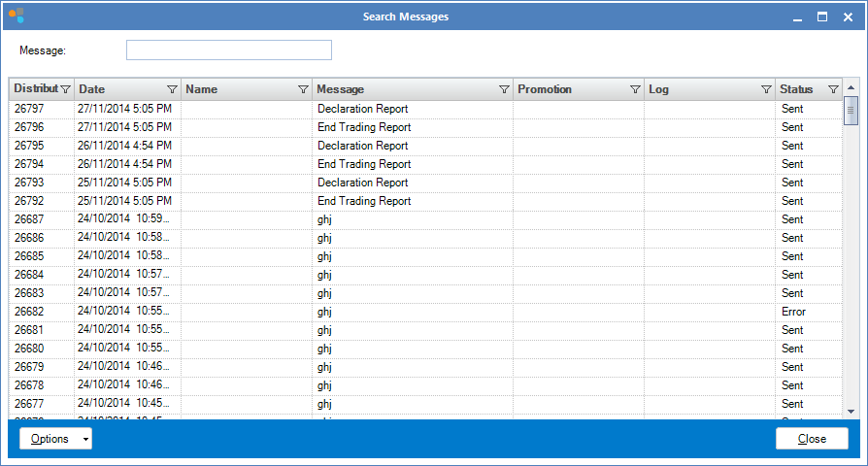This screenshot has width=868, height=466.
Task: Click the Options button
Action: [49, 439]
